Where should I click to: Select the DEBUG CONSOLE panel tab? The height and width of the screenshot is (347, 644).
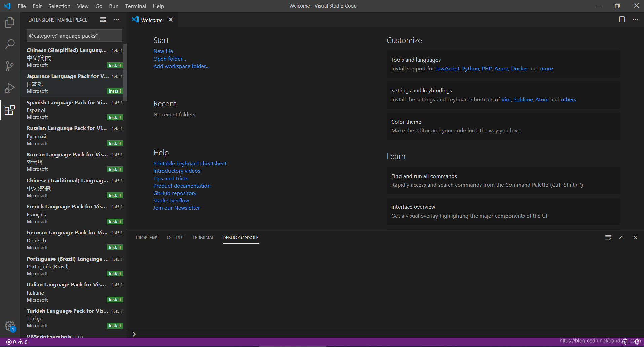(240, 238)
